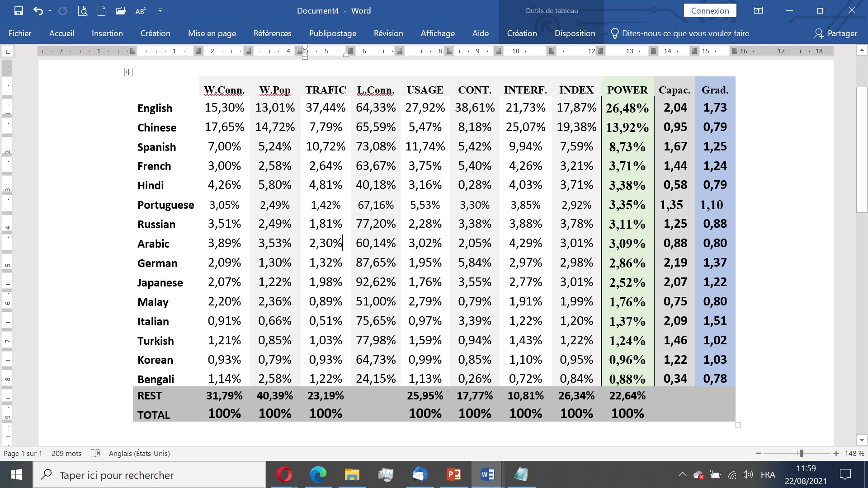Click the zoom slider handle
The image size is (868, 488).
[801, 453]
